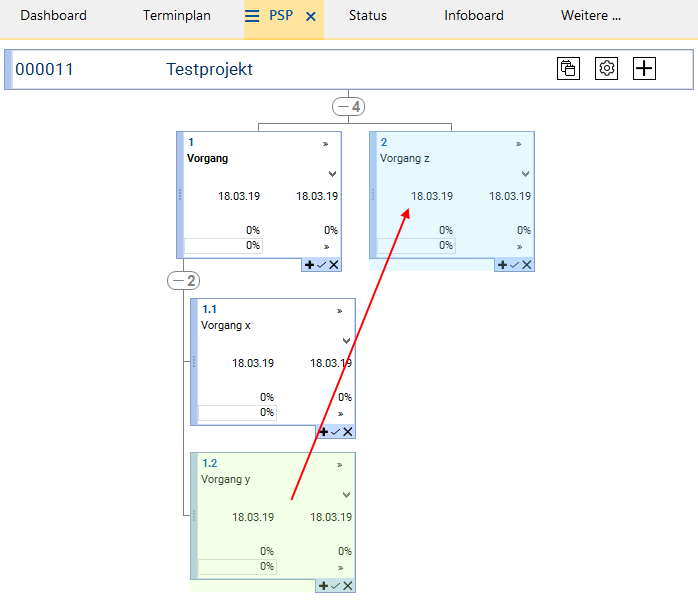Add a sub-element with the plus on card 1.2
The width and height of the screenshot is (698, 601).
[x=324, y=586]
